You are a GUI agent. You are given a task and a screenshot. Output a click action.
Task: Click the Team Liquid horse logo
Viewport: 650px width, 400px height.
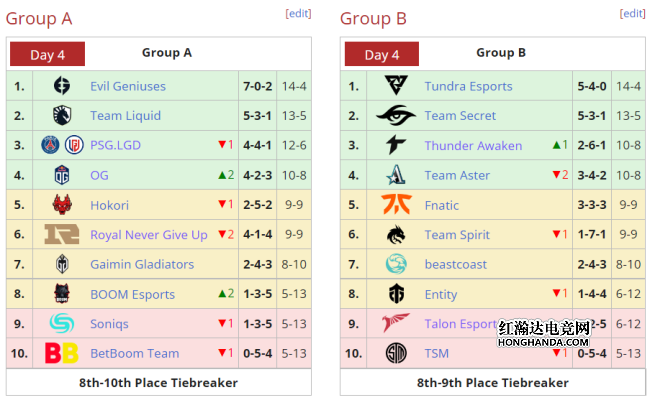62,116
